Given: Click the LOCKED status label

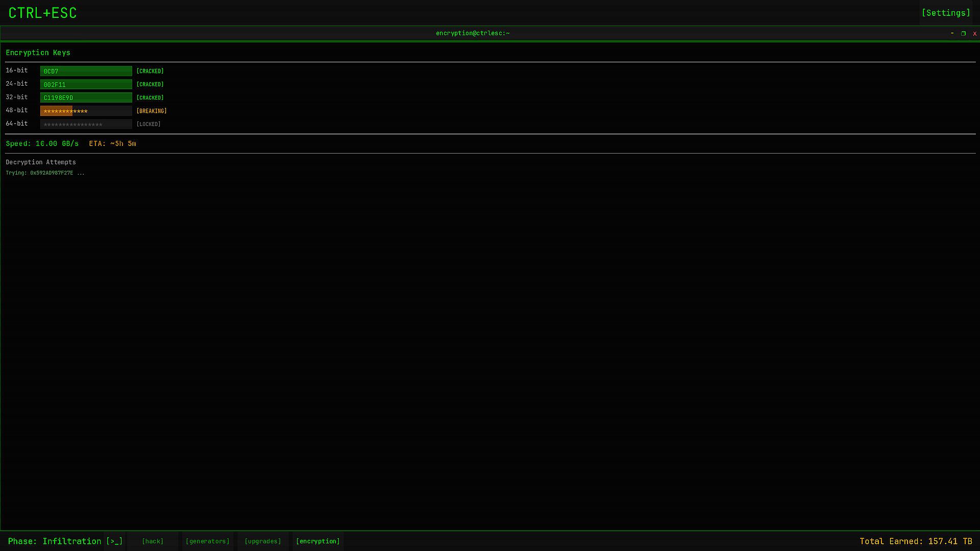Looking at the screenshot, I should coord(149,124).
